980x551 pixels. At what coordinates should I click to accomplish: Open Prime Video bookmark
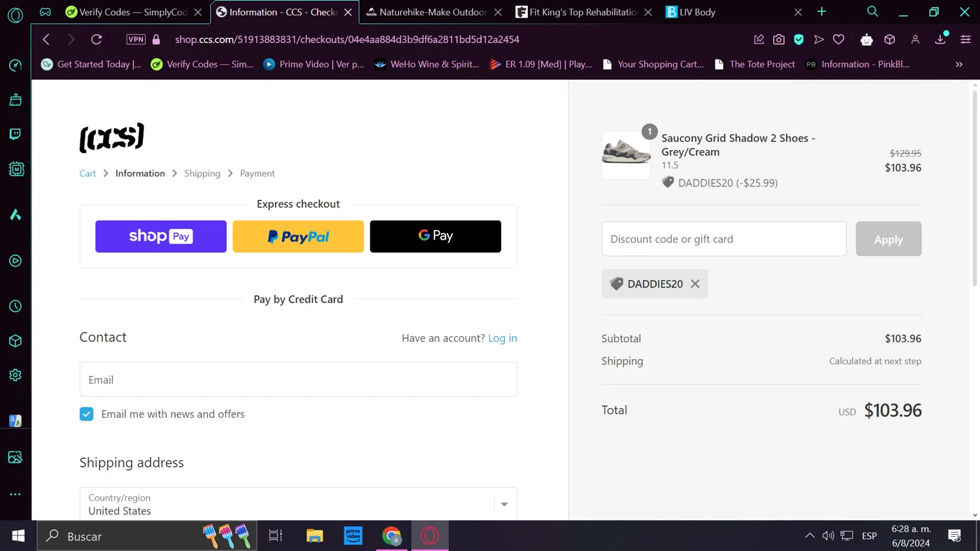[x=314, y=64]
